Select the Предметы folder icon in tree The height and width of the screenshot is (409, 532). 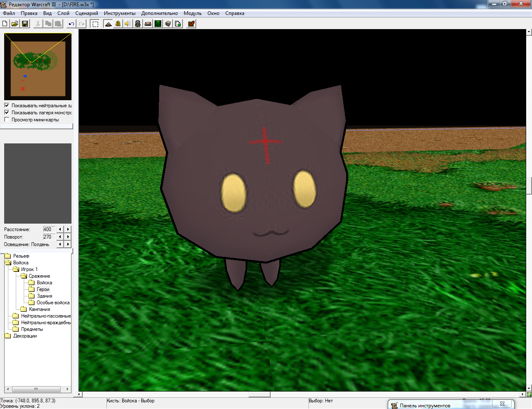pyautogui.click(x=16, y=329)
